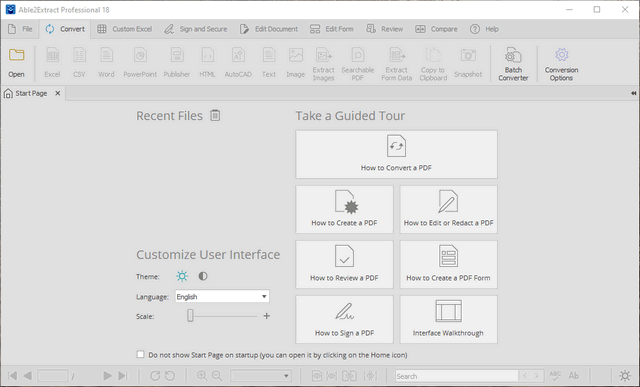This screenshot has height=387, width=640.
Task: Open the zoom level dropdown in bottom bar
Action: click(x=261, y=376)
